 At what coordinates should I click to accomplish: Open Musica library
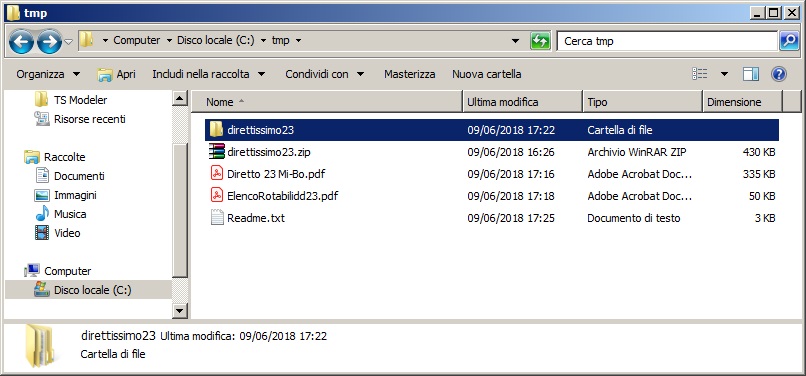click(70, 214)
